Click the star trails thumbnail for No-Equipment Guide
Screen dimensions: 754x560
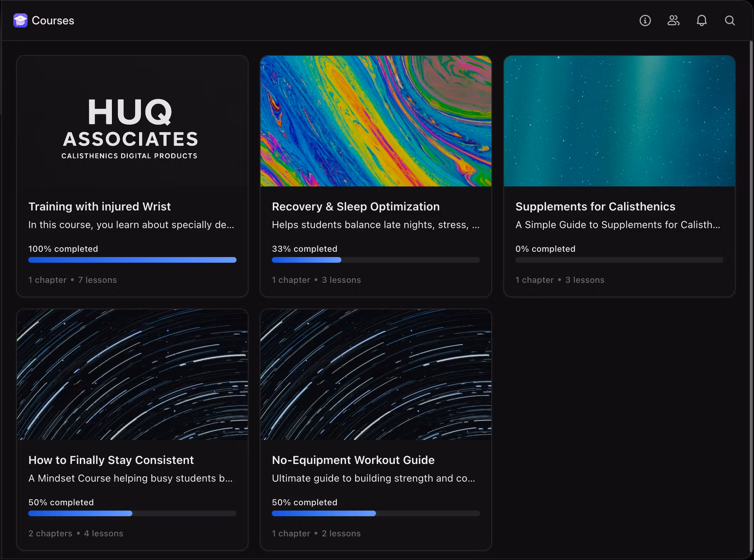pos(376,375)
